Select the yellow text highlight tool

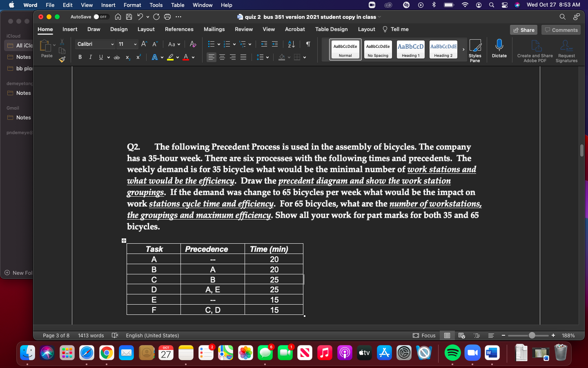(171, 57)
